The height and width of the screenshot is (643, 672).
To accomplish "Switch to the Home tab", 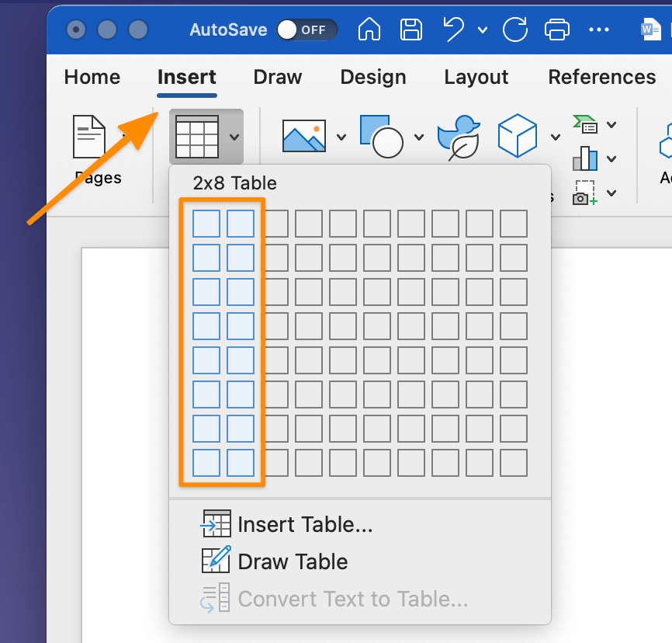I will coord(92,77).
